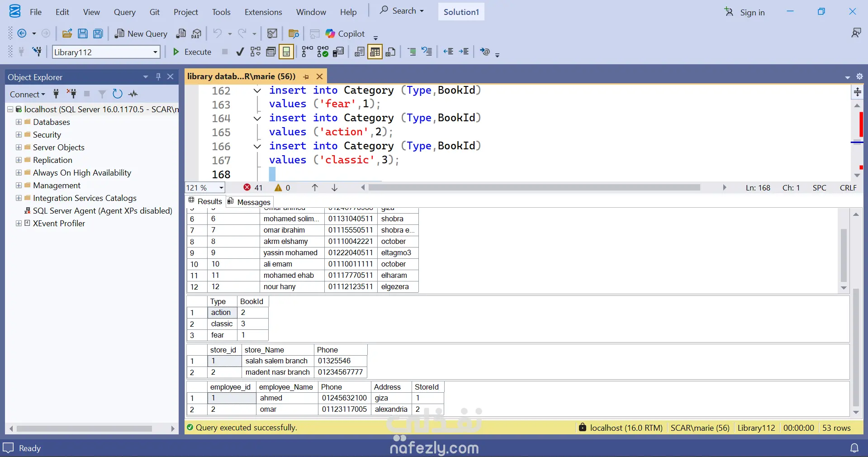868x457 pixels.
Task: Refresh the Object Explorer tree
Action: point(118,94)
